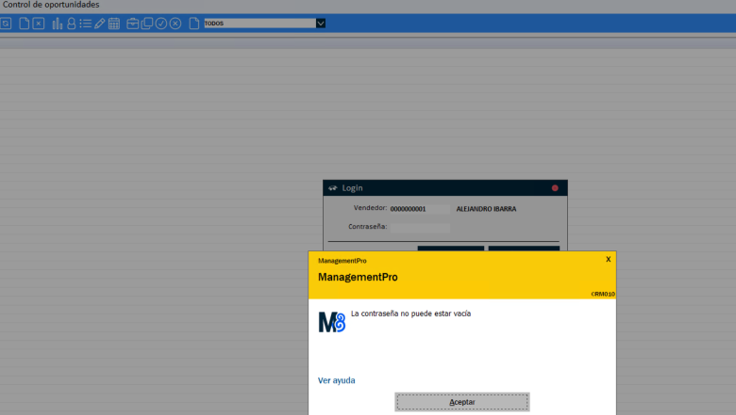Click the Contraseña password field
This screenshot has width=736, height=415.
(x=419, y=227)
